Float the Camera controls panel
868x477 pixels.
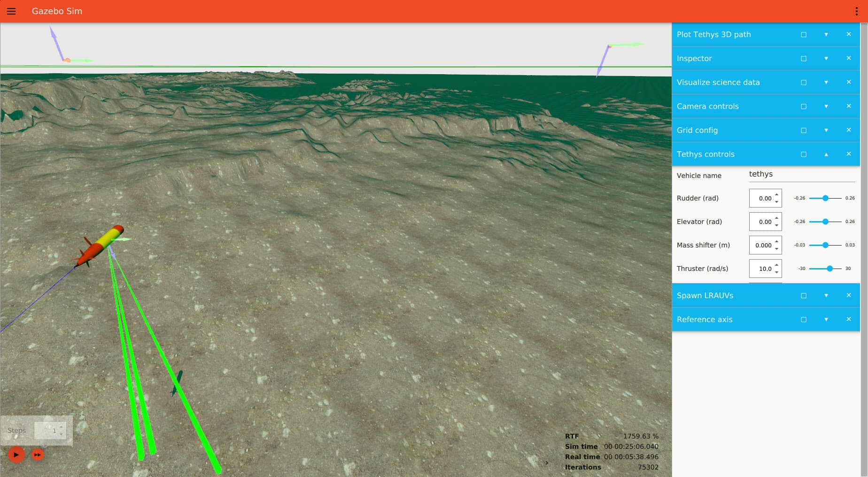(804, 106)
